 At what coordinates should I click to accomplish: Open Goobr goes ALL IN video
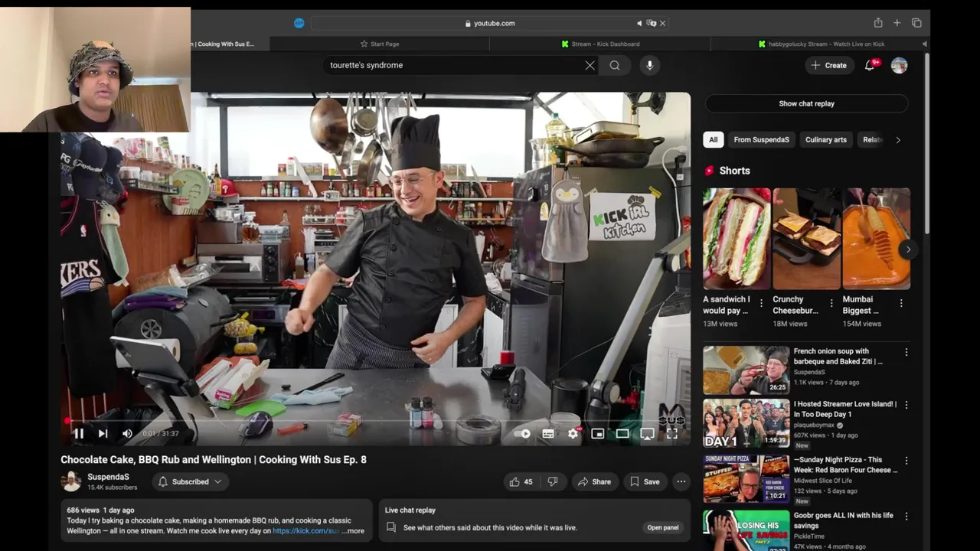(746, 530)
